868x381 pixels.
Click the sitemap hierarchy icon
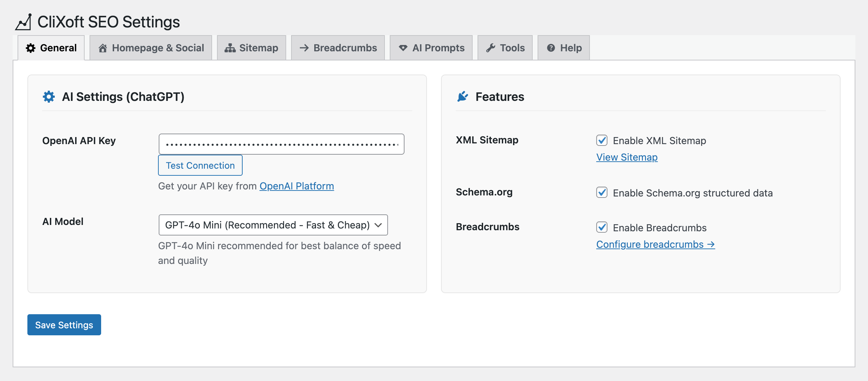point(230,48)
